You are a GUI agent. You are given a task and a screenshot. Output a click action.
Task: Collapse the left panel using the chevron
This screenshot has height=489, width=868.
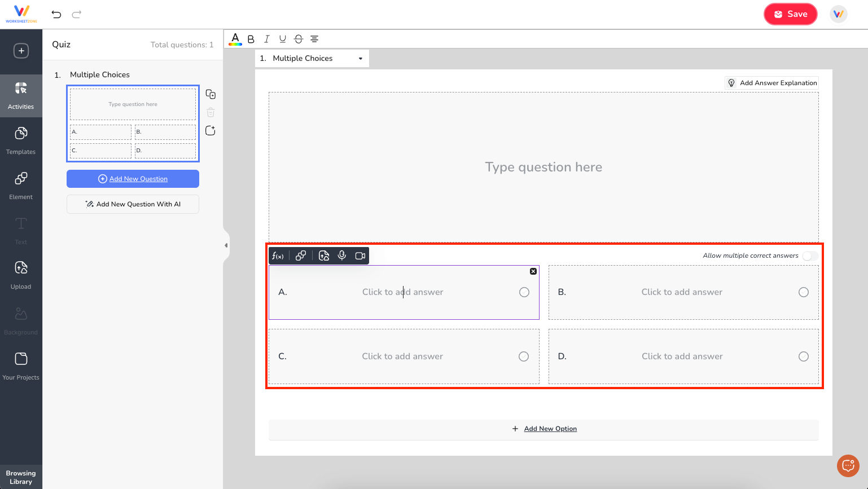226,245
